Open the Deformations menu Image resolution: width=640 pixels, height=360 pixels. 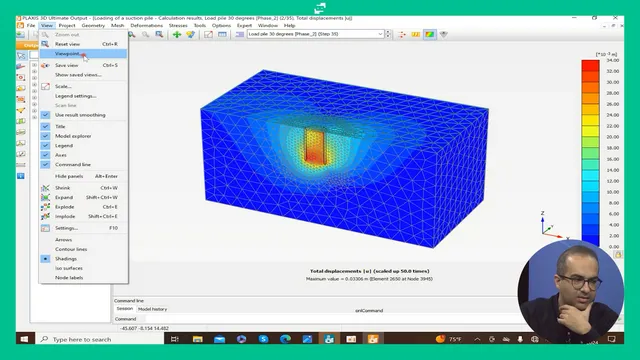tap(147, 25)
